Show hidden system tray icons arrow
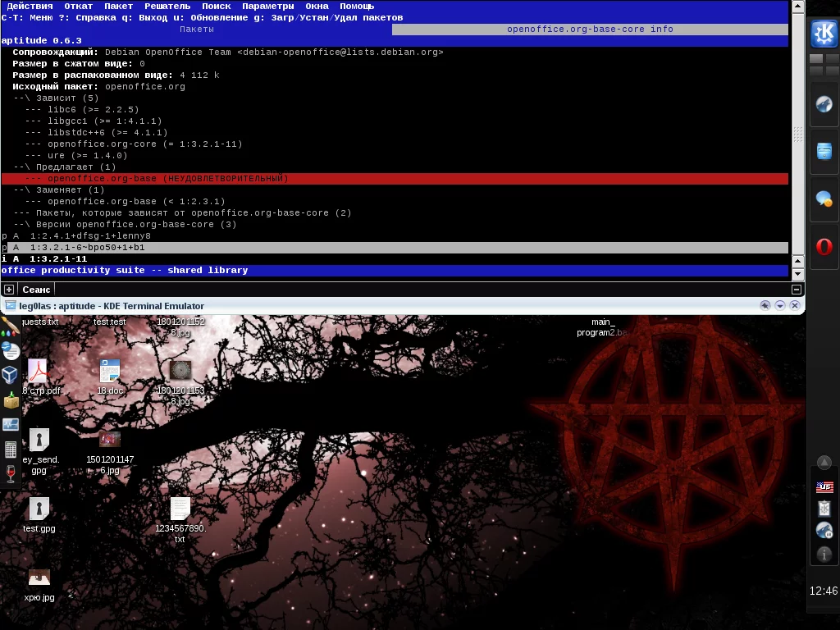 click(824, 463)
